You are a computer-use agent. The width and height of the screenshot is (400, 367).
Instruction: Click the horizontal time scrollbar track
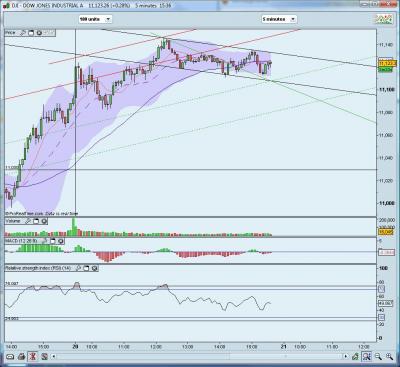point(199,357)
